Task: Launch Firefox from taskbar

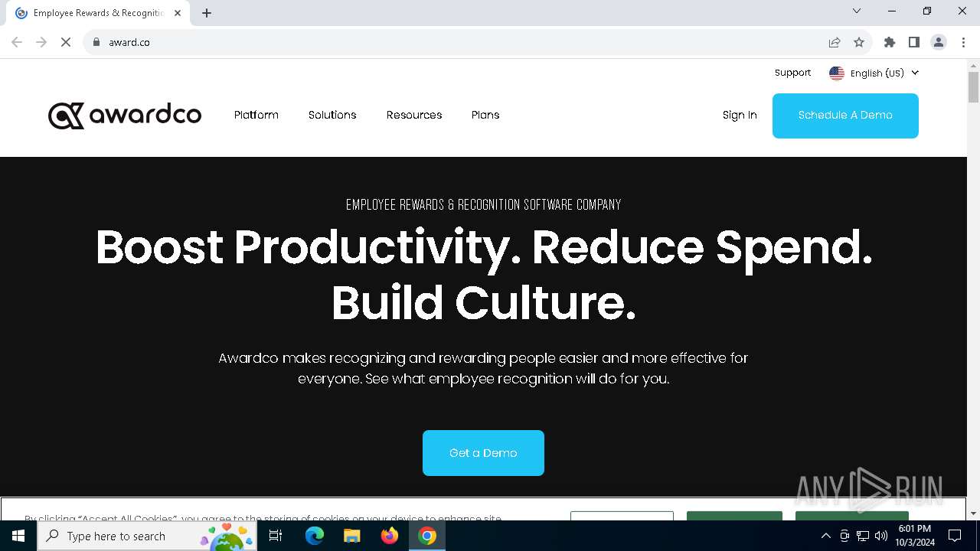Action: [390, 536]
